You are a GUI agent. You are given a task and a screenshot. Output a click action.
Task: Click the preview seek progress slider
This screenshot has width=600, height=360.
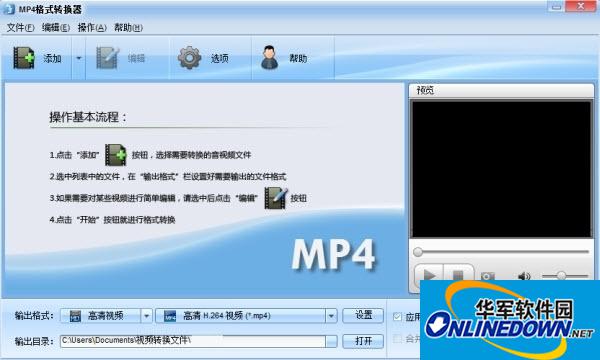501,252
